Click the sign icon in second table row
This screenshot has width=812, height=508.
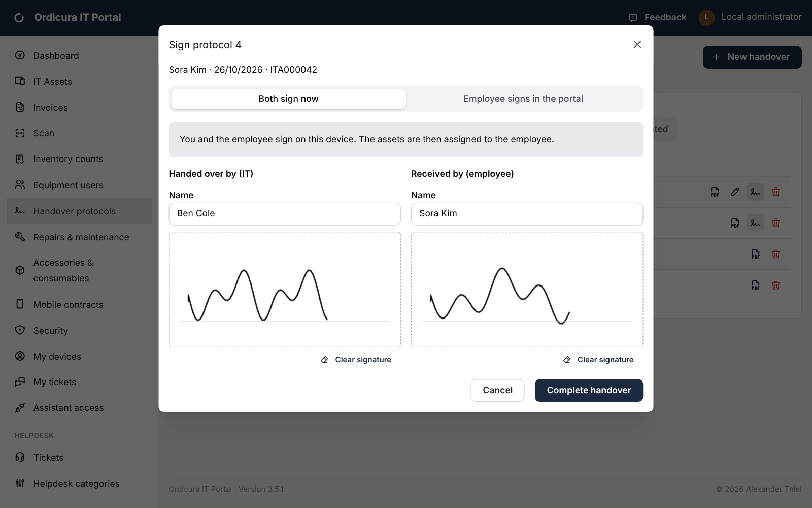[755, 223]
